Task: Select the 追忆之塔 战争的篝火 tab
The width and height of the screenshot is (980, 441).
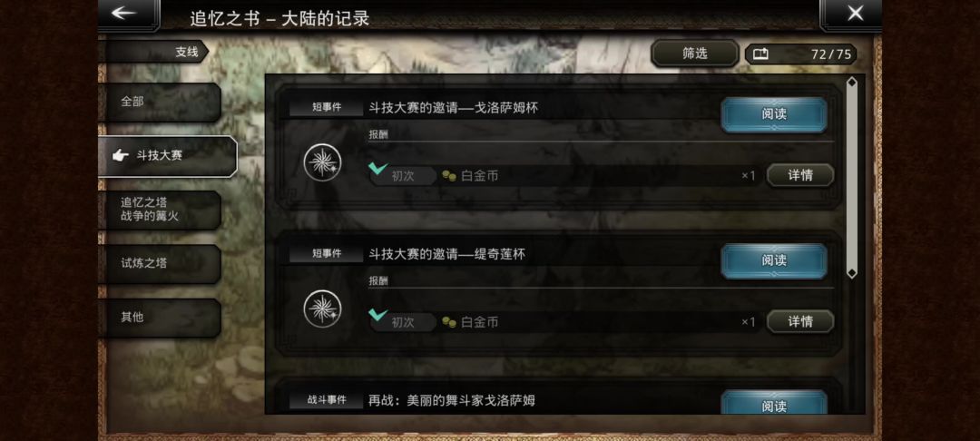Action: pos(160,210)
